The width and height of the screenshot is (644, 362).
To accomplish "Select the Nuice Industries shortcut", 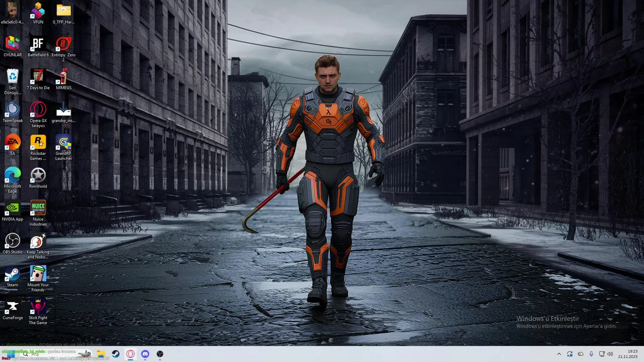I will (x=38, y=213).
